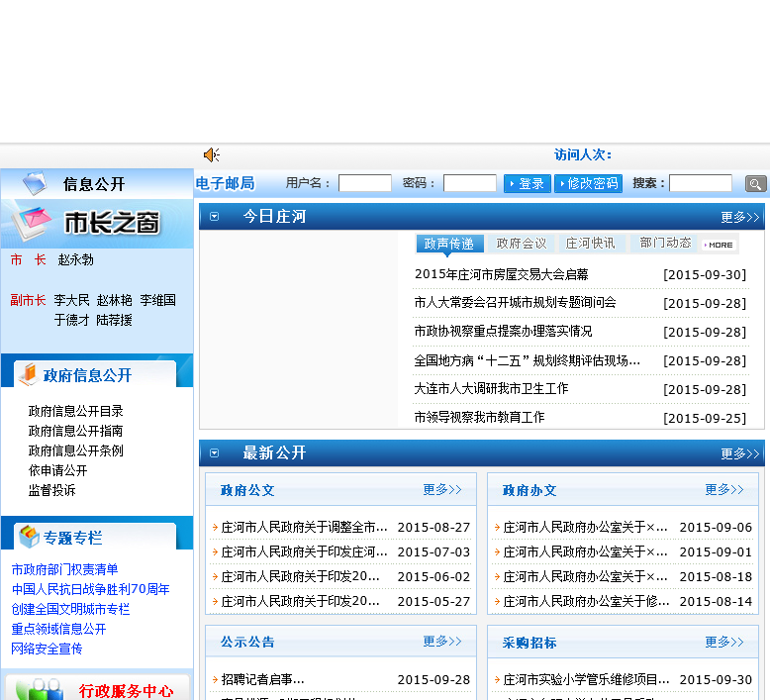
Task: Click the 访问人次 counter text
Action: pyautogui.click(x=583, y=154)
